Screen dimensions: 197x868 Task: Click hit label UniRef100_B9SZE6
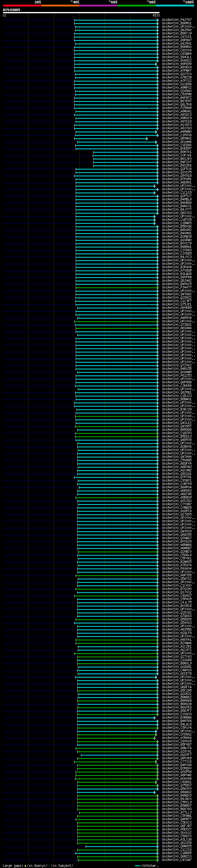177,165
